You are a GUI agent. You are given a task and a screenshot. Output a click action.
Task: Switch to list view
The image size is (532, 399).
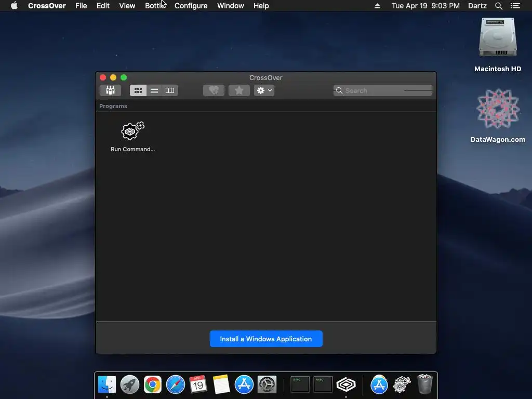click(x=154, y=90)
